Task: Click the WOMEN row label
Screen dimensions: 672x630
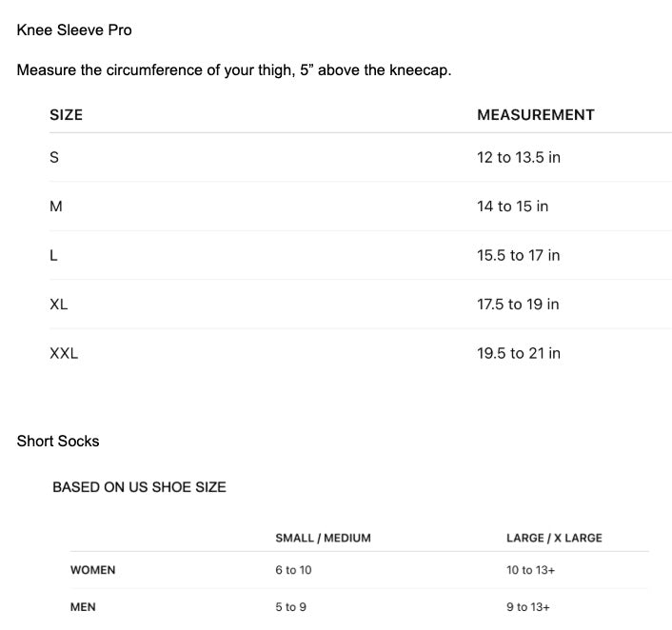Action: click(x=92, y=571)
